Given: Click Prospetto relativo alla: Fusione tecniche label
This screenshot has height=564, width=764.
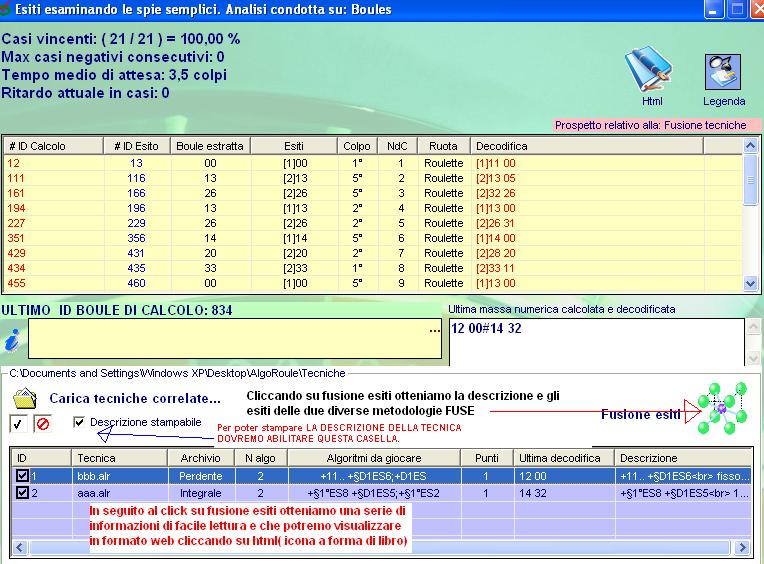Looking at the screenshot, I should click(651, 125).
